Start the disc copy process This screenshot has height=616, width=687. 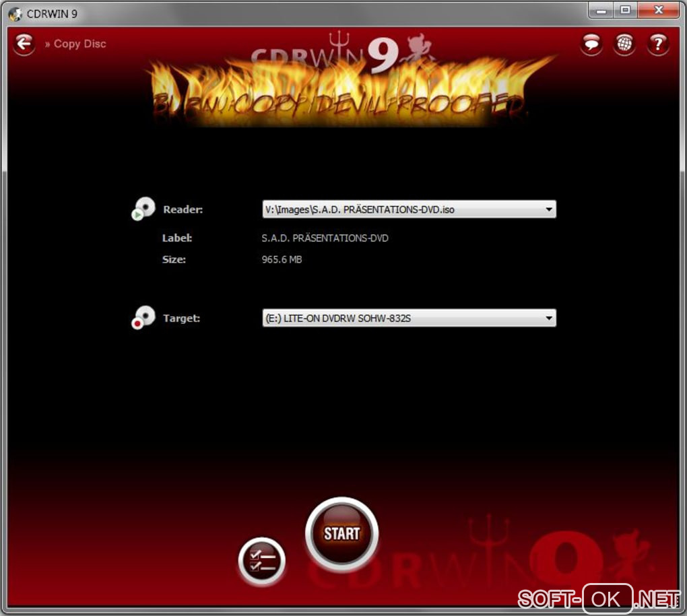click(x=341, y=534)
